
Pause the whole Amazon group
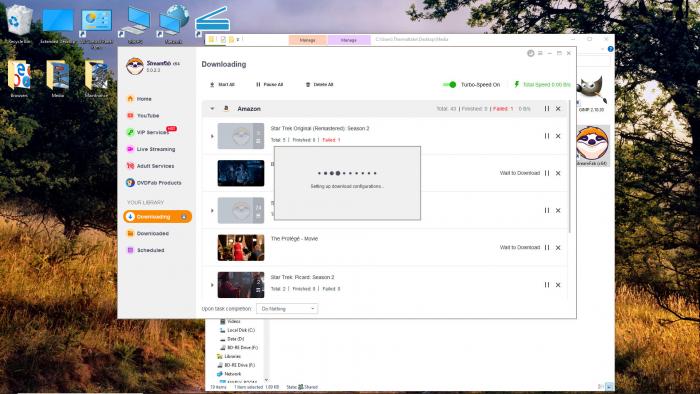point(546,109)
